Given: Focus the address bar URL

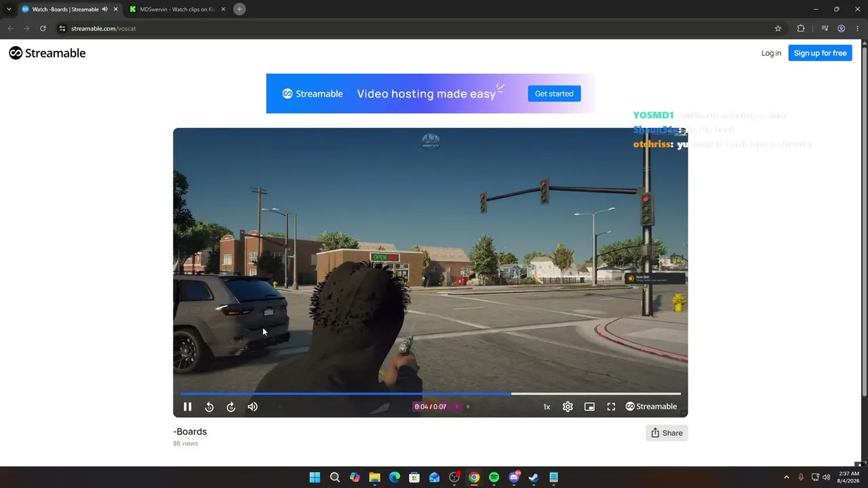Looking at the screenshot, I should coord(103,28).
